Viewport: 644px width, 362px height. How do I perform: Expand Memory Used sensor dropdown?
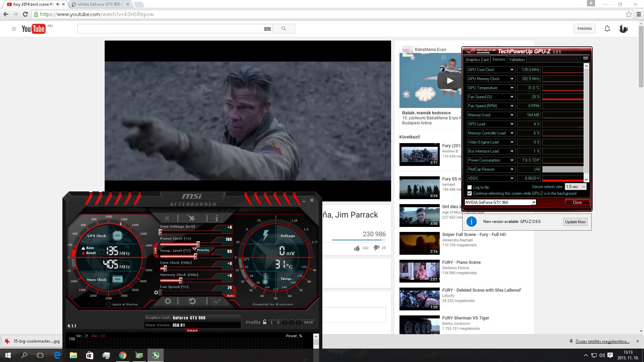512,115
